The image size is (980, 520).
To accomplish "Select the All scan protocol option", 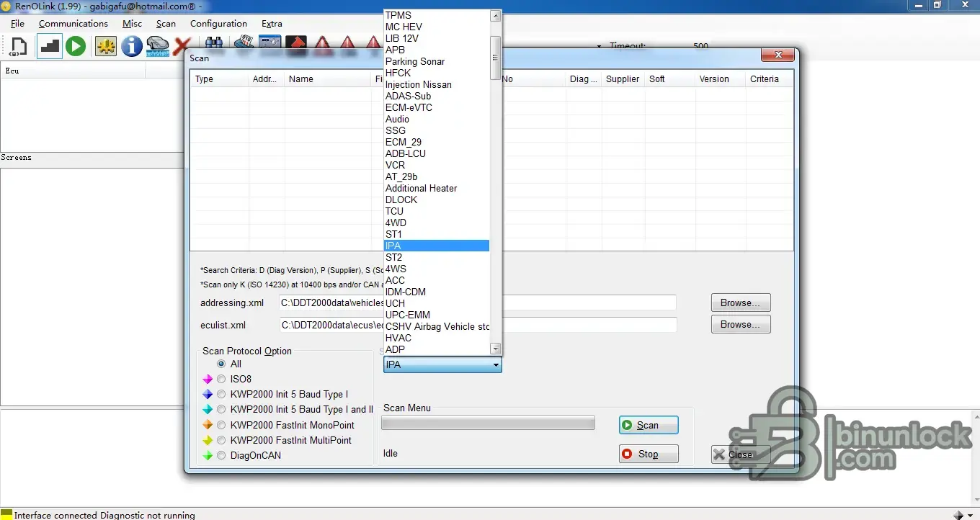I will (222, 364).
